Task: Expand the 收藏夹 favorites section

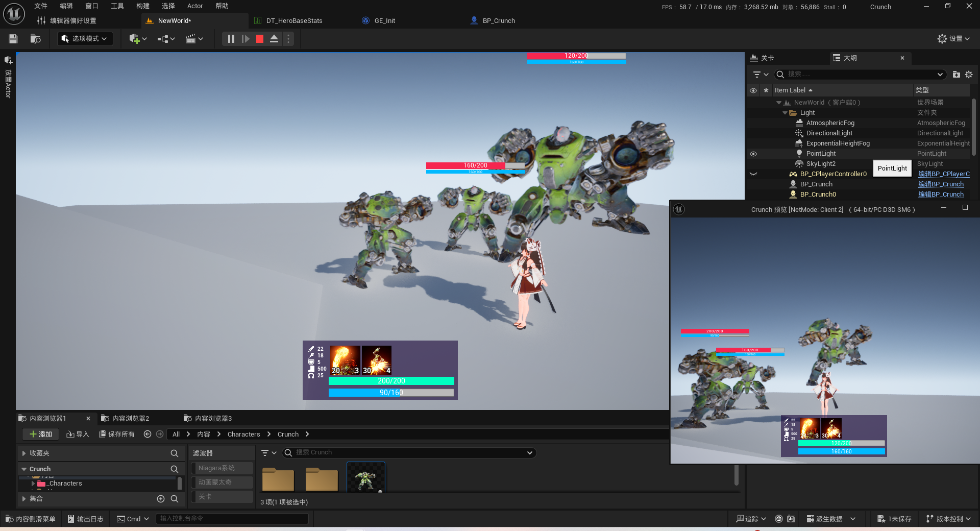Action: click(x=24, y=453)
